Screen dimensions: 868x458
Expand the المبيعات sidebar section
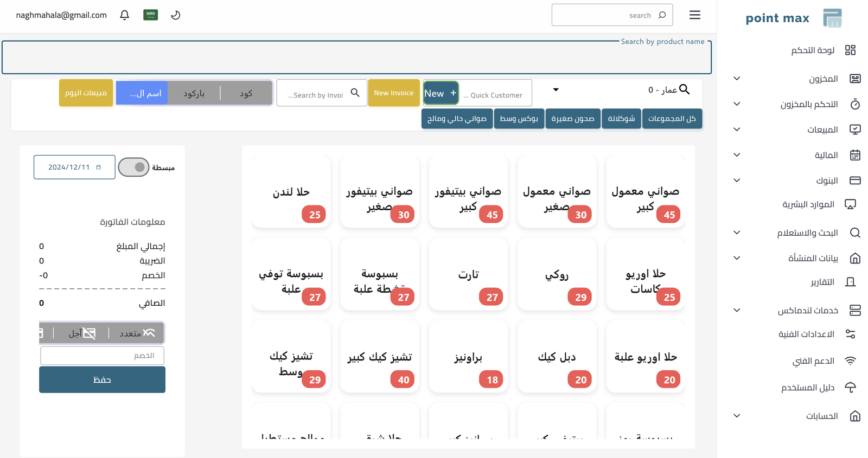point(737,130)
